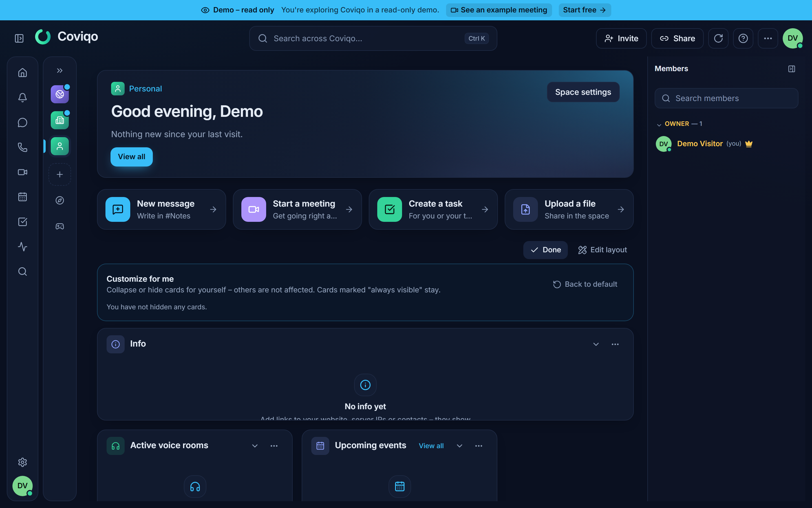Open the New message quick action
Image resolution: width=812 pixels, height=508 pixels.
click(x=161, y=209)
